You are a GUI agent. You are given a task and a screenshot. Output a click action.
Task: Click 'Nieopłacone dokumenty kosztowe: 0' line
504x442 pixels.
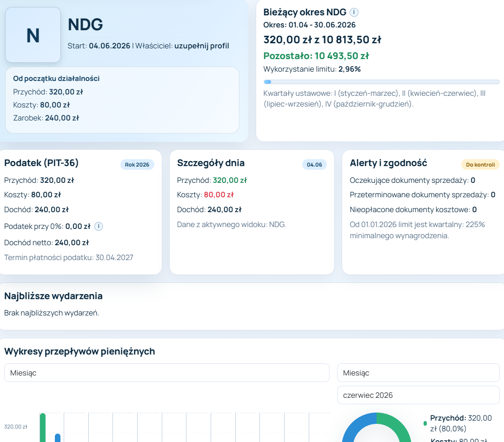[x=413, y=209]
